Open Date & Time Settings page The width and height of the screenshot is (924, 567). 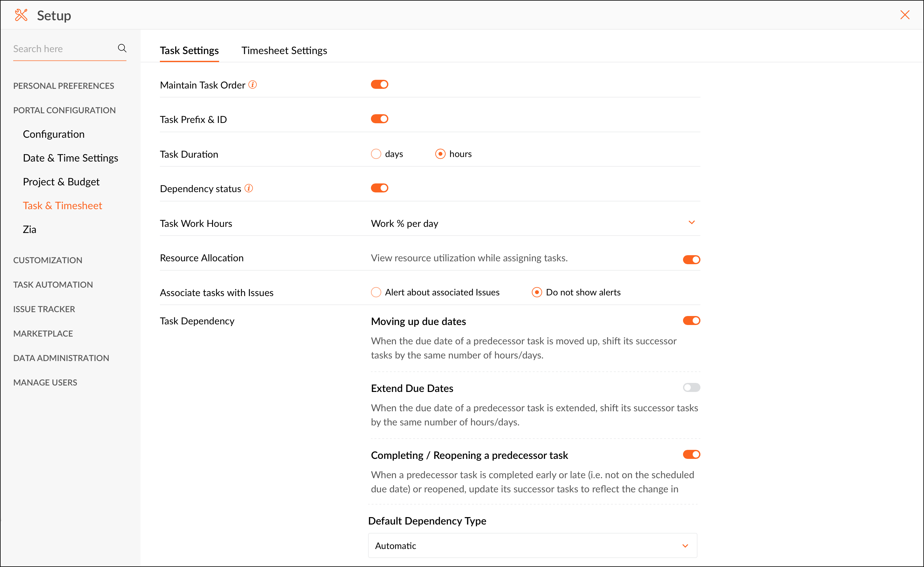70,158
